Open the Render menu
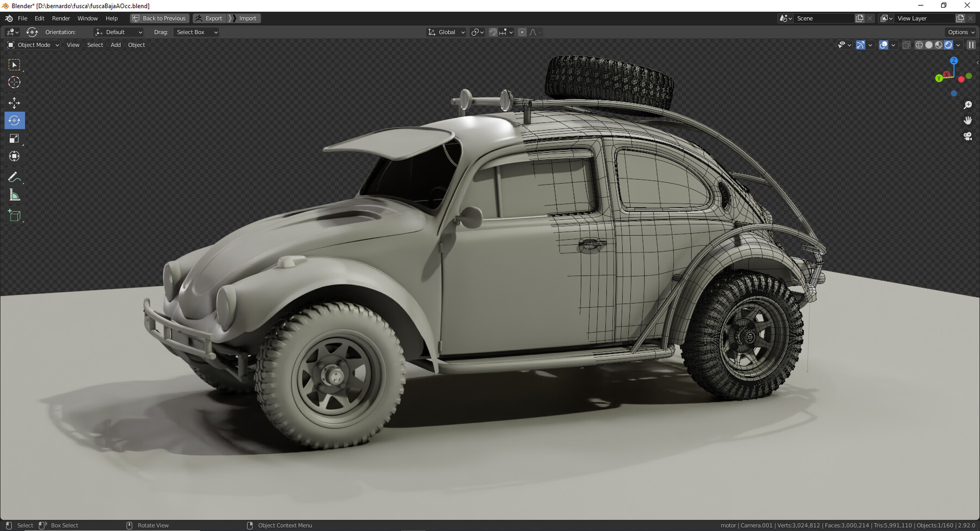Viewport: 980px width, 531px height. pos(61,18)
